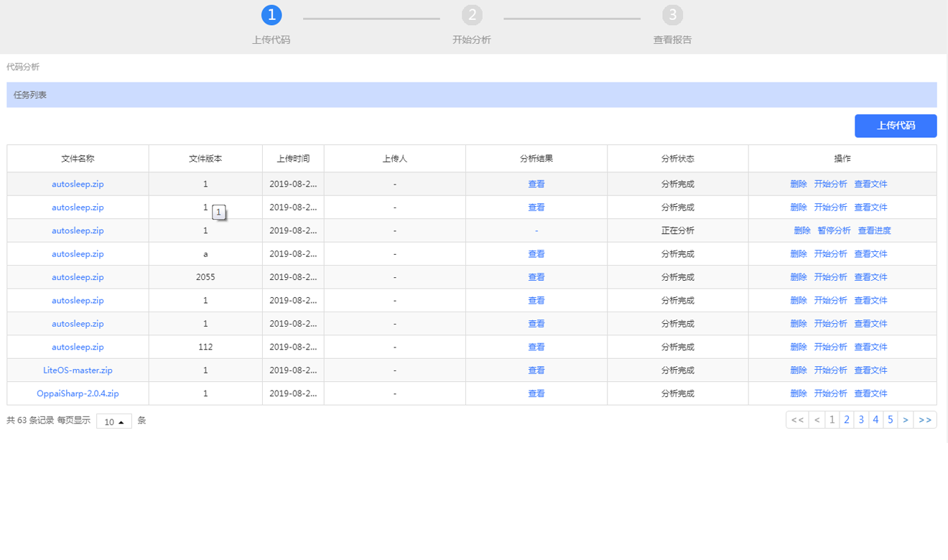Go to next page with > button

tap(906, 420)
